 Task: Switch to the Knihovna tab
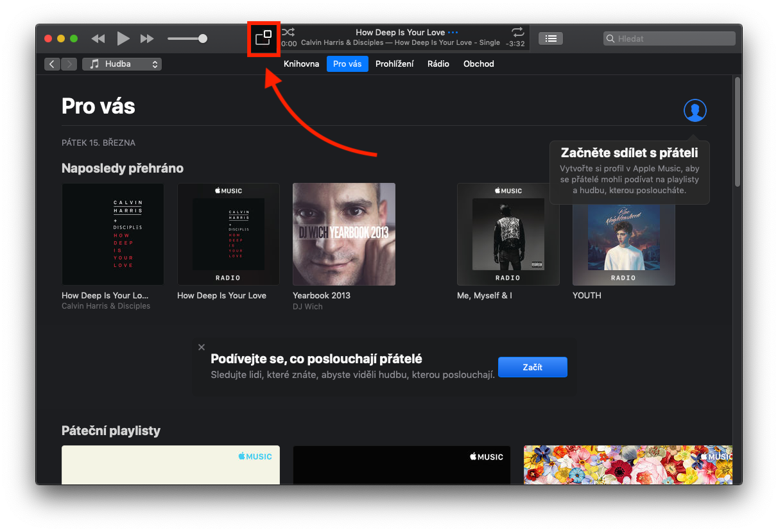[301, 64]
